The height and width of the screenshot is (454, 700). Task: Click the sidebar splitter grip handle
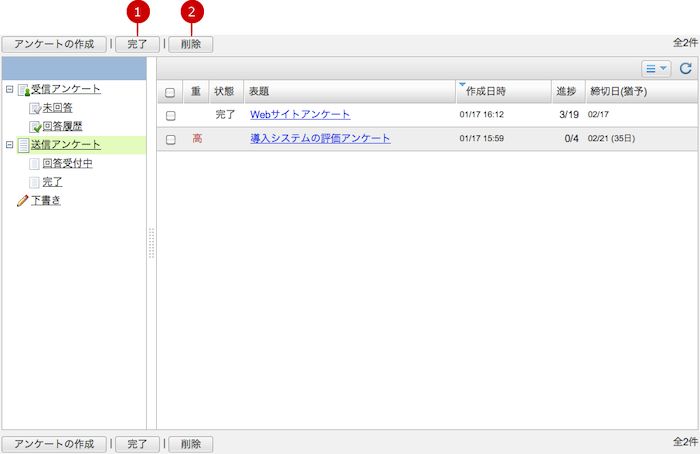(x=151, y=243)
